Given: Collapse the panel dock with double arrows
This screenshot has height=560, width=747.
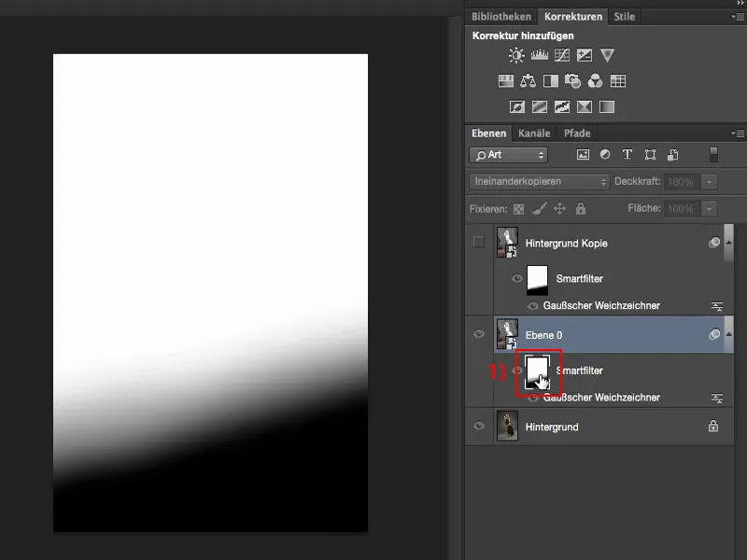Looking at the screenshot, I should point(740,4).
